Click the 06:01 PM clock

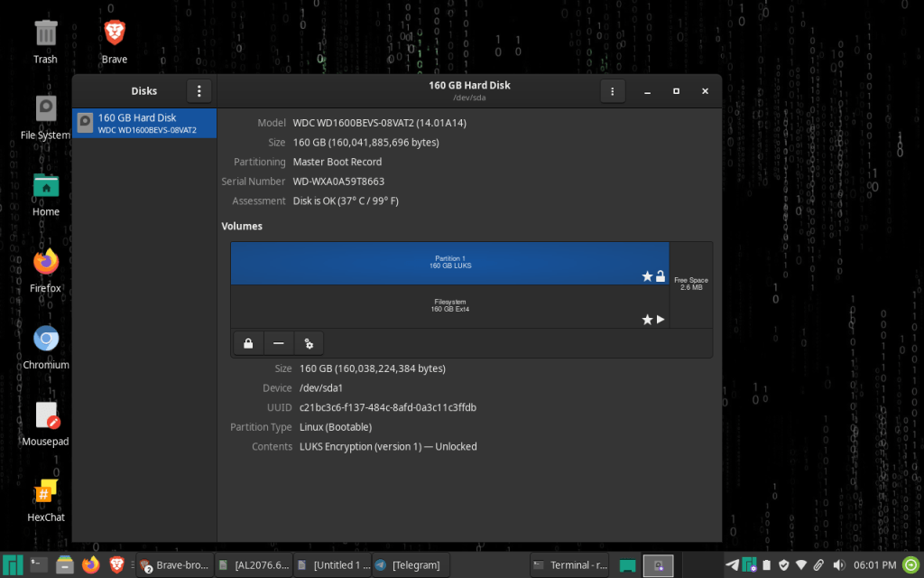click(875, 565)
